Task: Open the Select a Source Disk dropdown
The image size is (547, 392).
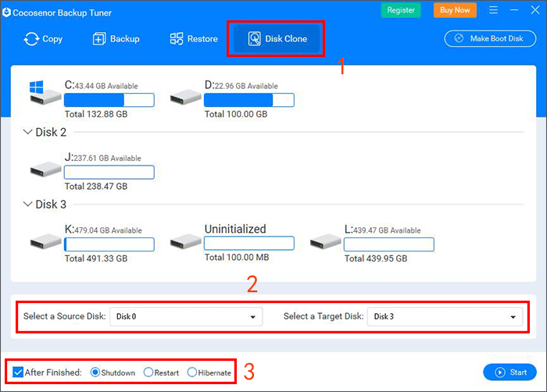Action: pos(186,317)
